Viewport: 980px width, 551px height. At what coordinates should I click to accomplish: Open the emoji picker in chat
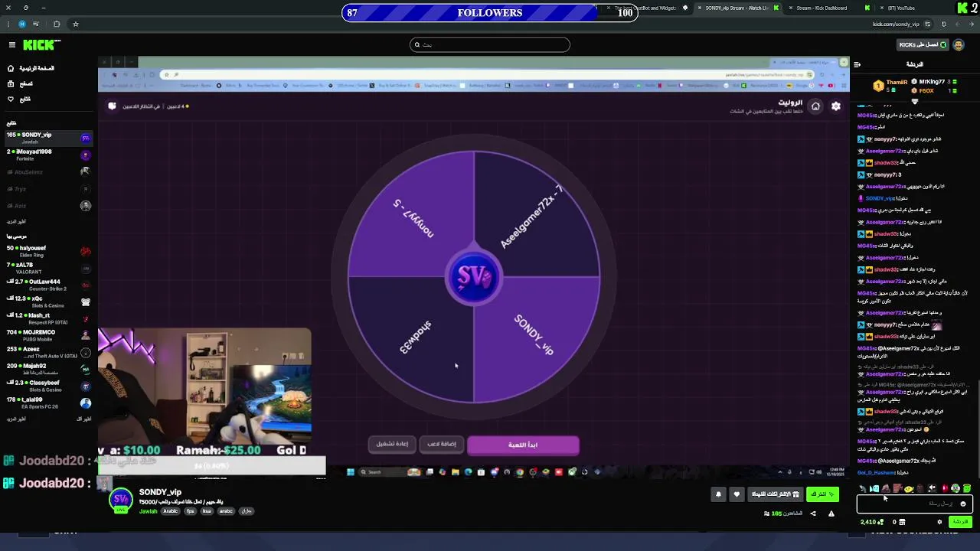pos(963,504)
